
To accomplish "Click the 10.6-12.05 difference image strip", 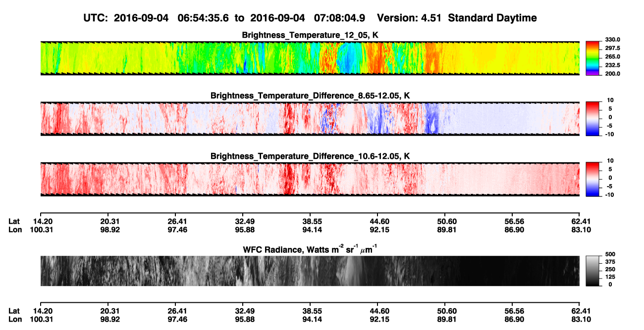I will [x=310, y=180].
